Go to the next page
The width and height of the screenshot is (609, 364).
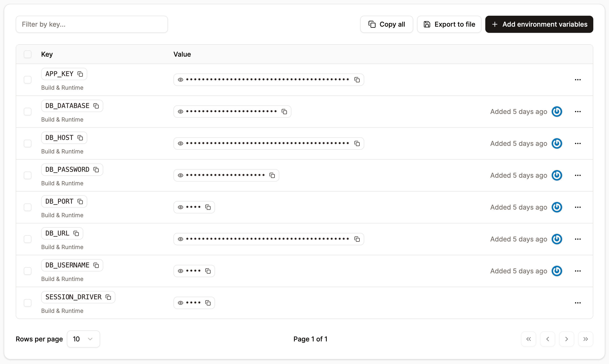point(567,339)
